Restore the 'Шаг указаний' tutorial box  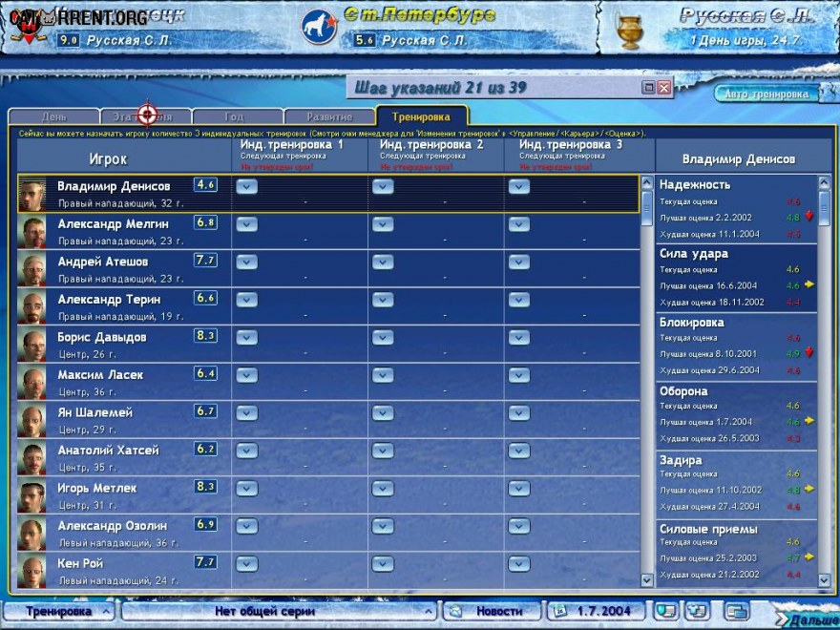649,87
